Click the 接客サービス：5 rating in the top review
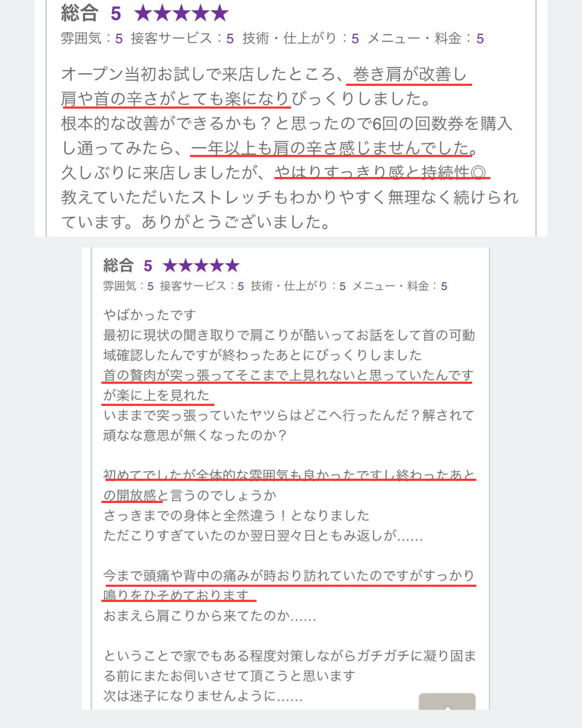 [x=182, y=38]
